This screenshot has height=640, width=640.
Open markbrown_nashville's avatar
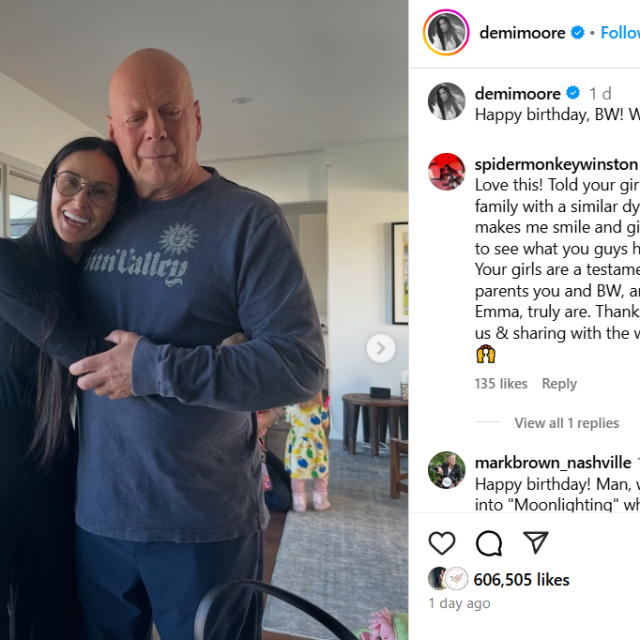pyautogui.click(x=446, y=470)
